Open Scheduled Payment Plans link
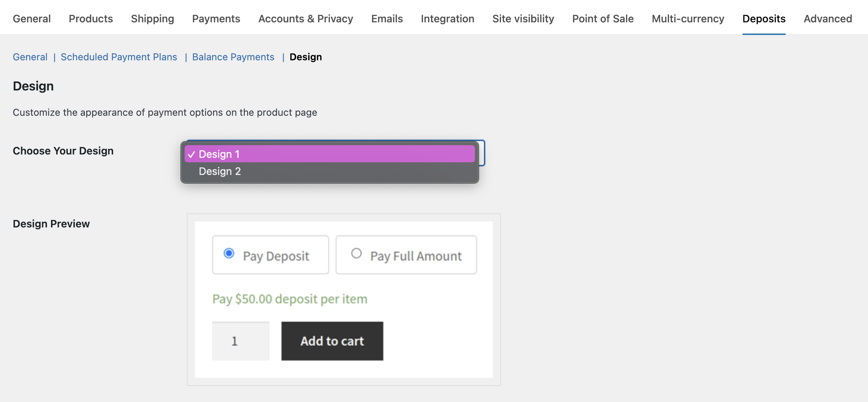 [119, 57]
